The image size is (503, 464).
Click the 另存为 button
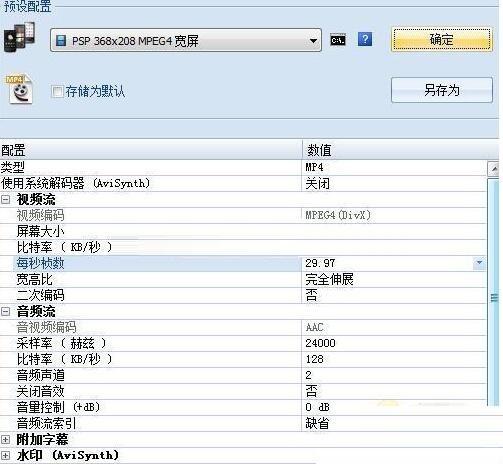(442, 90)
